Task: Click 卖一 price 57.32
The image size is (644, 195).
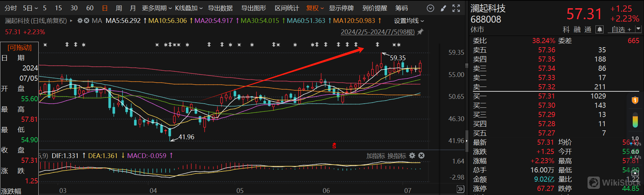Action: [x=546, y=87]
